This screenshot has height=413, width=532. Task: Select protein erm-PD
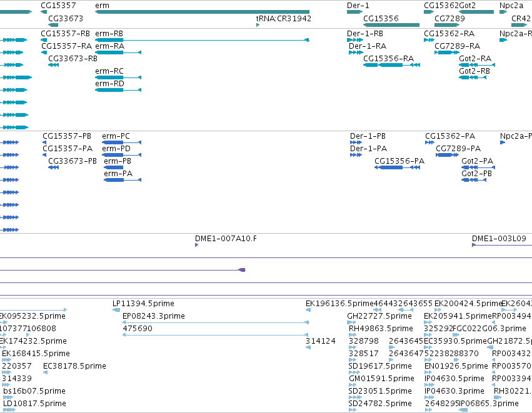pyautogui.click(x=116, y=149)
